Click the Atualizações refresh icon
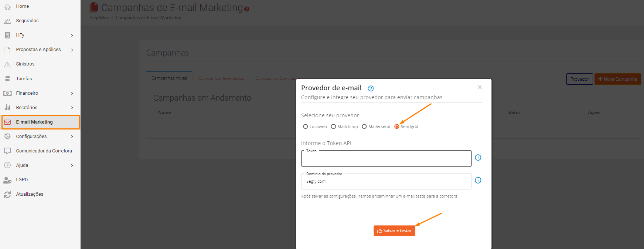644x249 pixels. [7, 194]
